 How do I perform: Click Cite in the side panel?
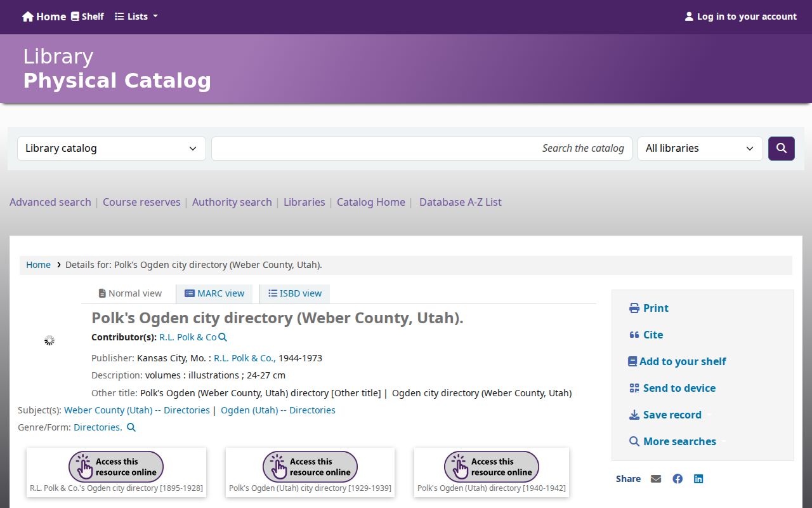(646, 335)
